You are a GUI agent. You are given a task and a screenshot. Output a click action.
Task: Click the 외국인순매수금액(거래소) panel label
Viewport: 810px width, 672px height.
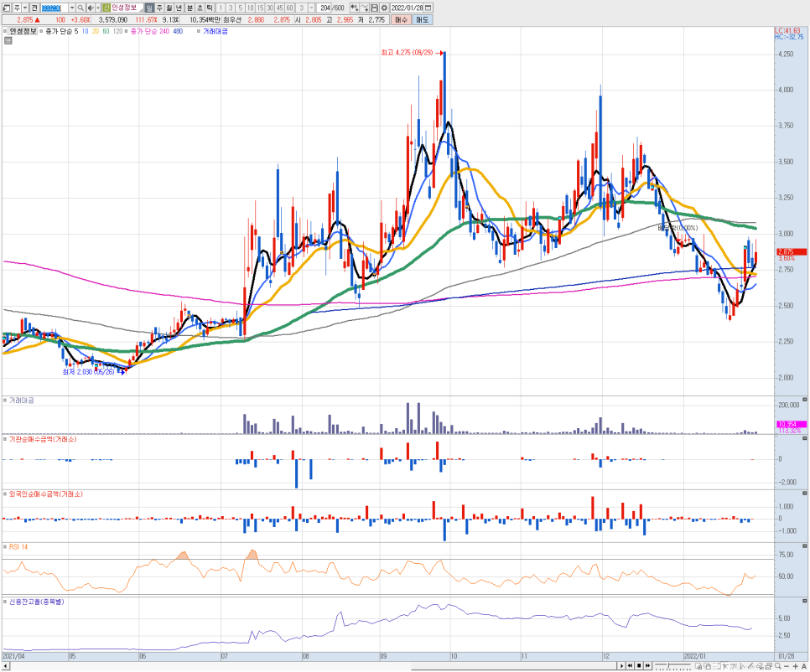(x=46, y=494)
